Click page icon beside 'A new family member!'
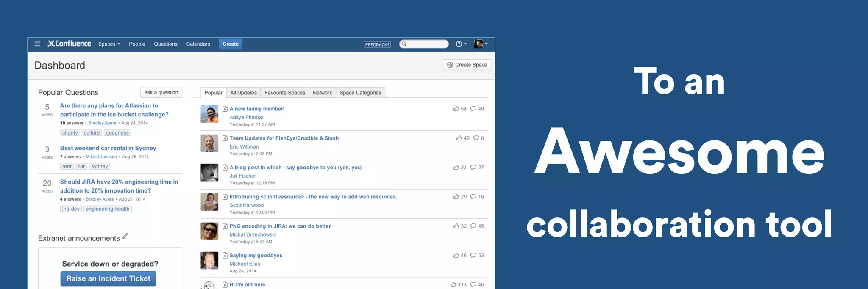 225,109
